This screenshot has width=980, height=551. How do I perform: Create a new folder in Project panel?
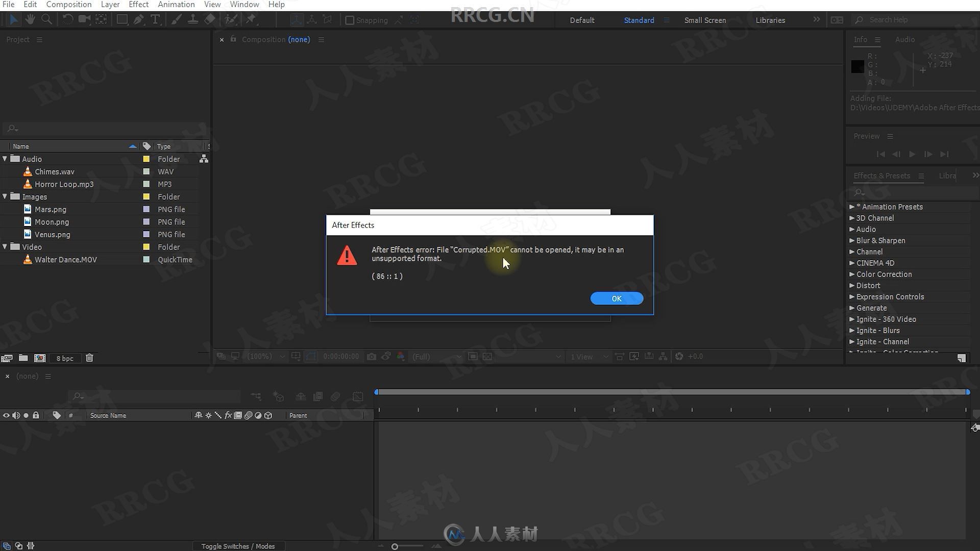(x=23, y=358)
